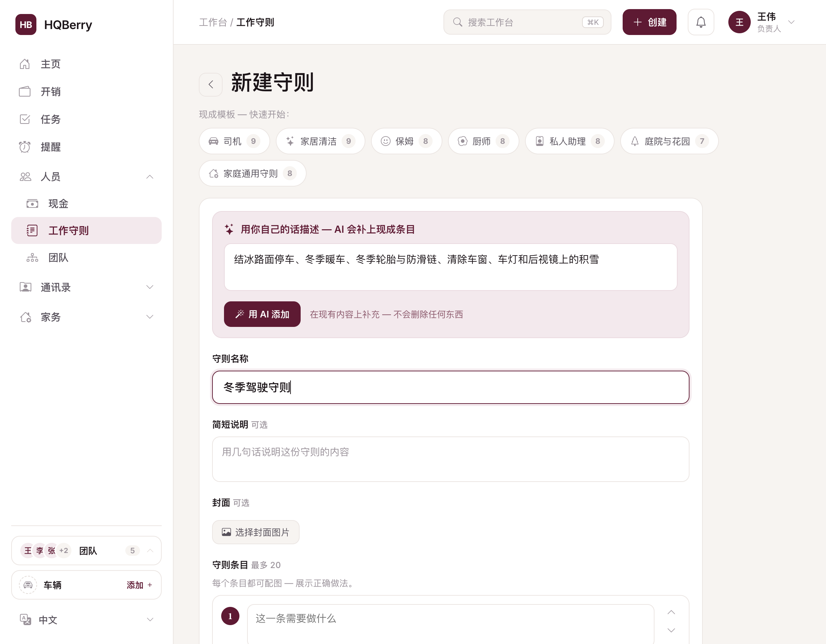Click the 王 avatar in team card
The width and height of the screenshot is (826, 644).
click(x=28, y=551)
